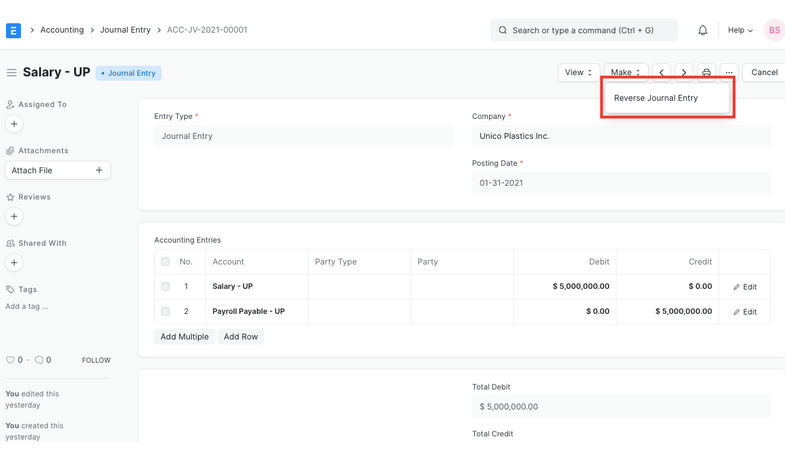Image resolution: width=785 pixels, height=454 pixels.
Task: Select Reverse Journal Entry menu item
Action: 656,98
